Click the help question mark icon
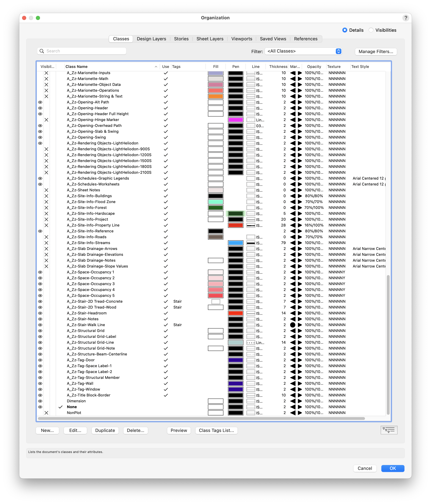The width and height of the screenshot is (431, 504). coord(405,18)
